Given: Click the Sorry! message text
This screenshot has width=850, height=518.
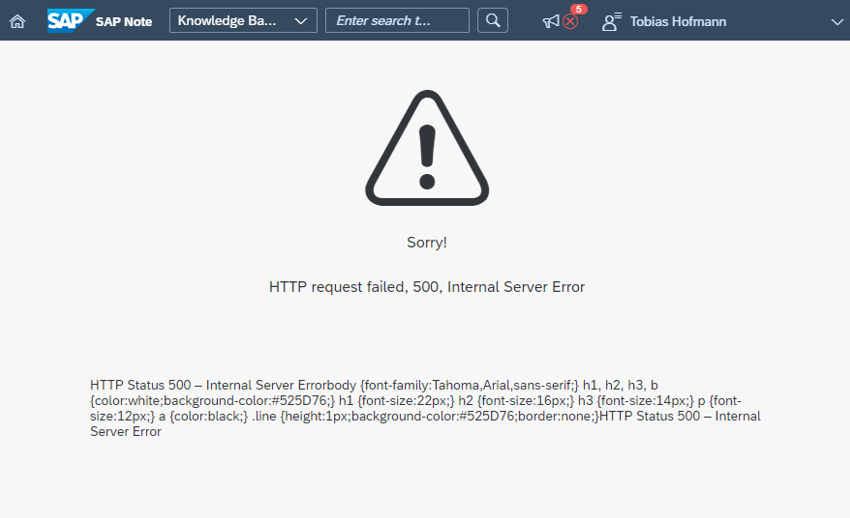Looking at the screenshot, I should [x=427, y=242].
